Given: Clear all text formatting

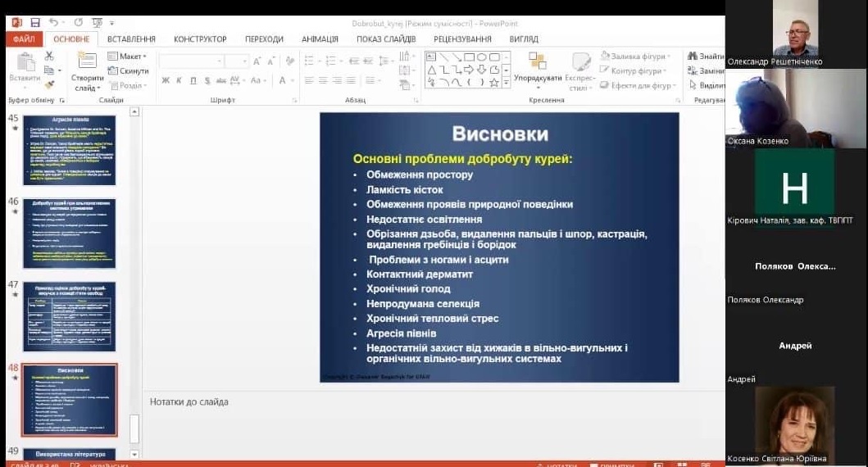Looking at the screenshot, I should coord(290,61).
